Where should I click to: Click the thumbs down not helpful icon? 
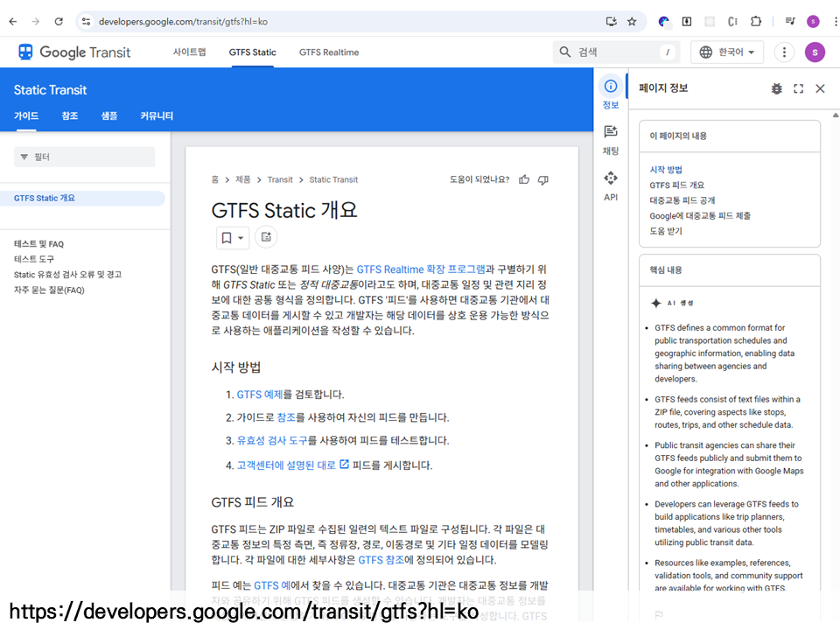(x=543, y=179)
